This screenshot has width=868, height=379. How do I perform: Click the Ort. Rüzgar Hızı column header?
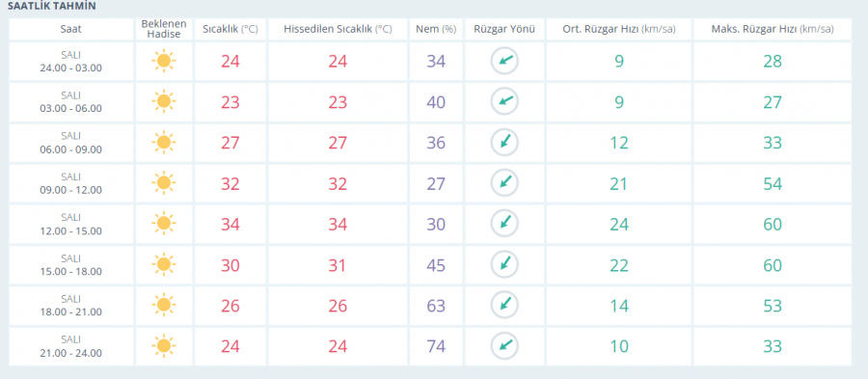pos(618,29)
